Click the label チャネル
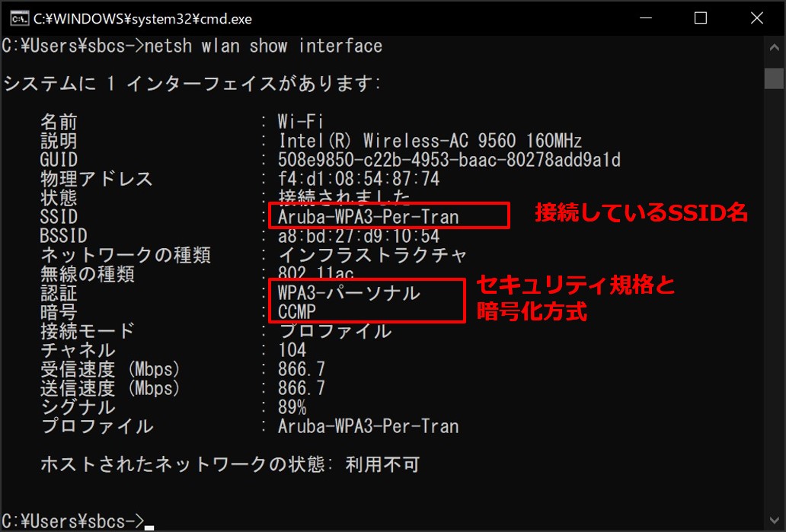The height and width of the screenshot is (532, 786). 78,350
